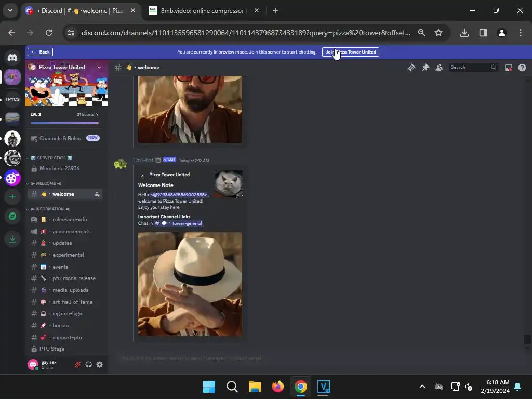Open the rules-and-info channel

click(65, 220)
